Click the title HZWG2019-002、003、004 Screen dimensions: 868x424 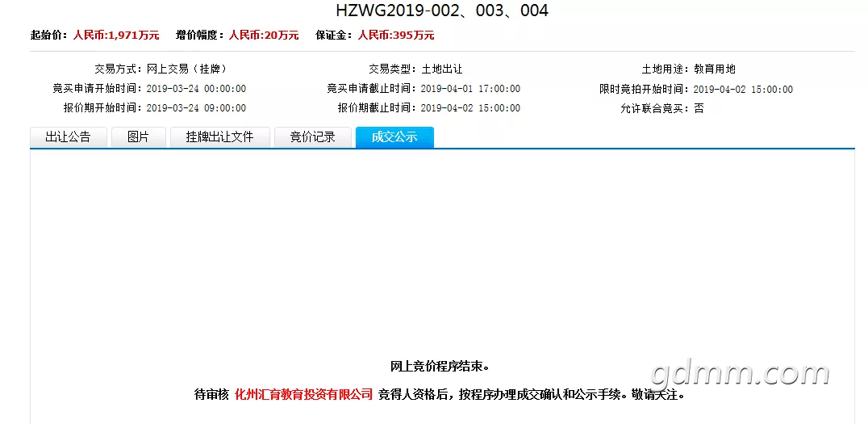pos(442,10)
